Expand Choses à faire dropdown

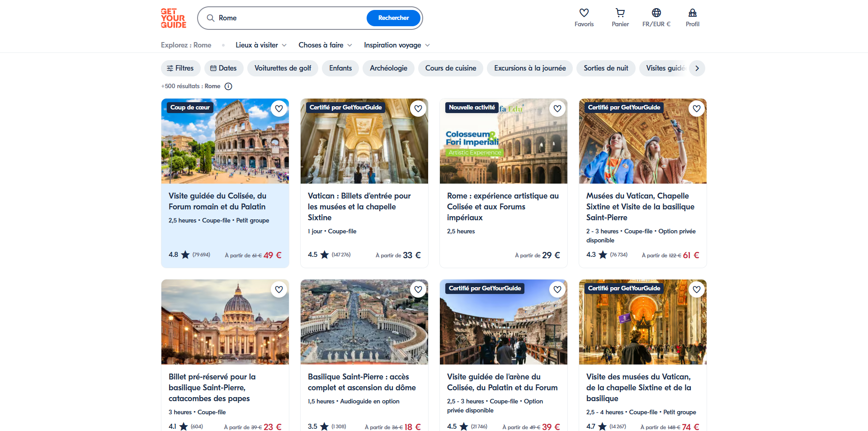[x=325, y=45]
